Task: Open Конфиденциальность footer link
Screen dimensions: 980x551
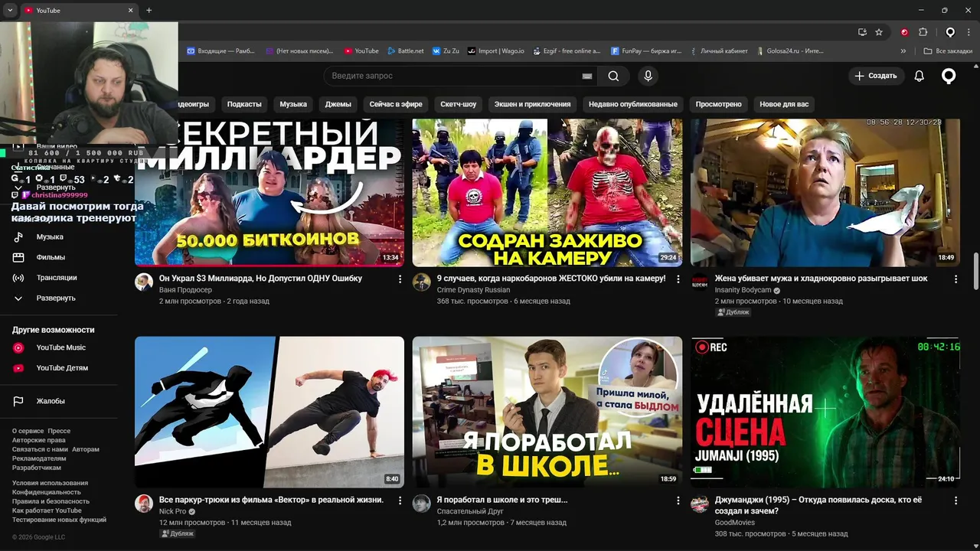Action: (46, 493)
